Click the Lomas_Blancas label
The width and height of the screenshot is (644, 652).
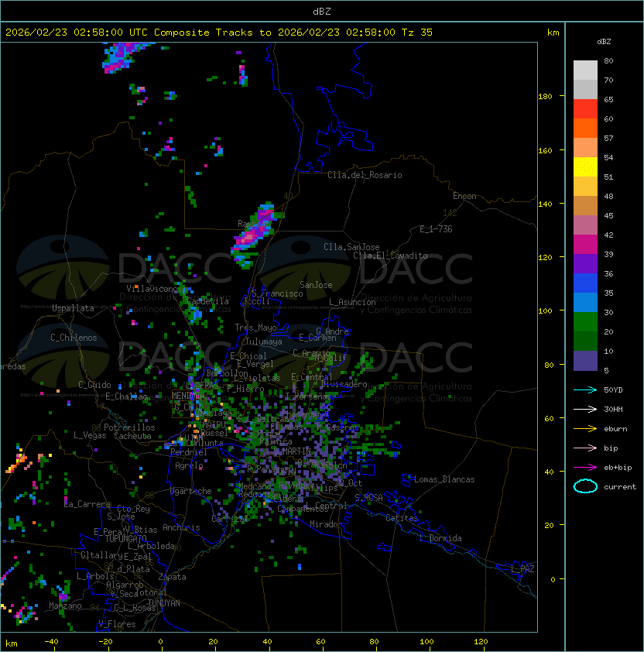444,479
